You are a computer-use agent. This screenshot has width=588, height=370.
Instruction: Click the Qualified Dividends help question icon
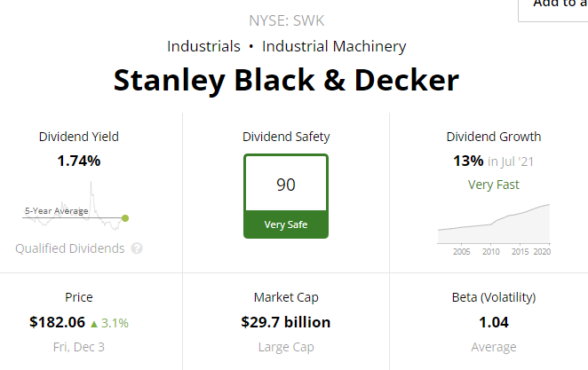pyautogui.click(x=137, y=248)
